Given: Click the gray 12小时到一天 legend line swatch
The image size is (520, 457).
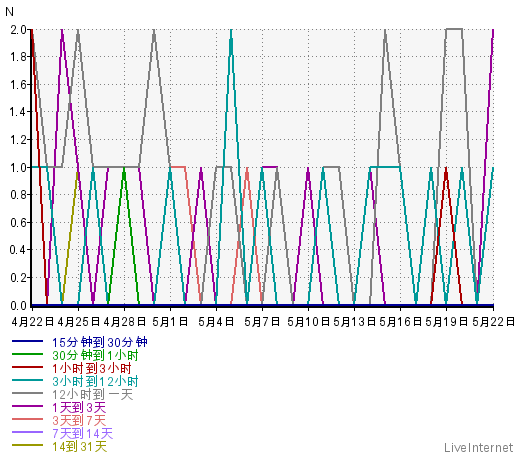Looking at the screenshot, I should pyautogui.click(x=27, y=393).
